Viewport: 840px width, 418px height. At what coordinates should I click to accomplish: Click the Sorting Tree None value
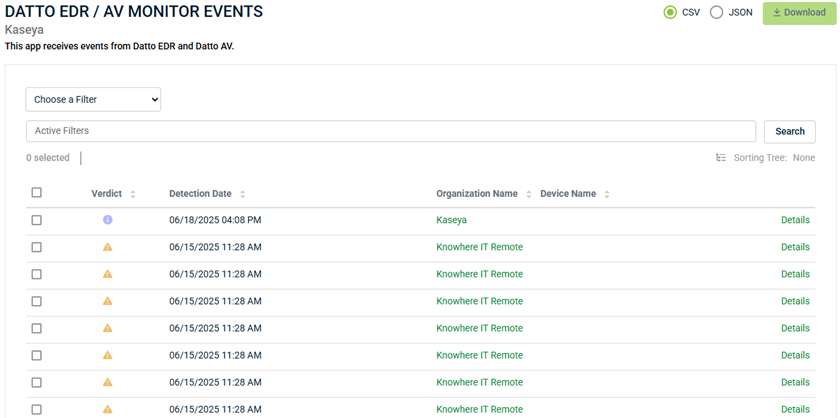(x=804, y=158)
